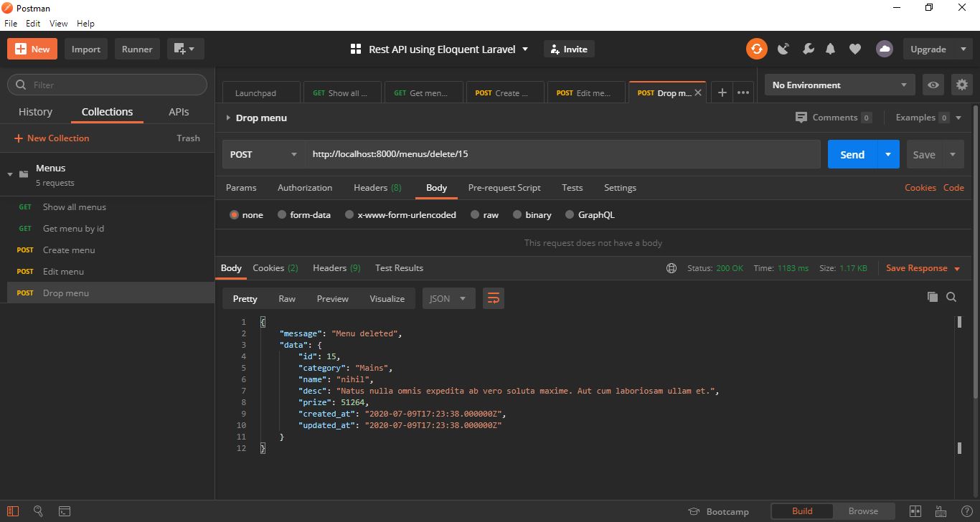
Task: Switch to the Raw response view
Action: click(287, 298)
